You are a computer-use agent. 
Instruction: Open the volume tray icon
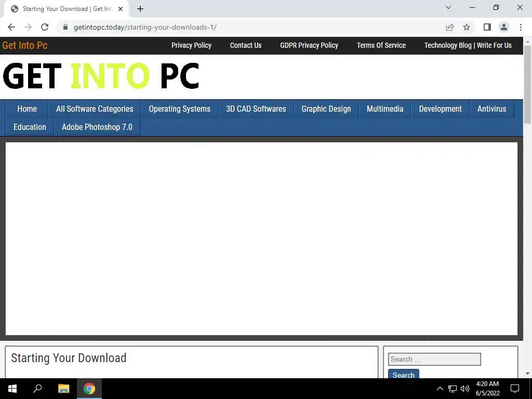tap(465, 389)
